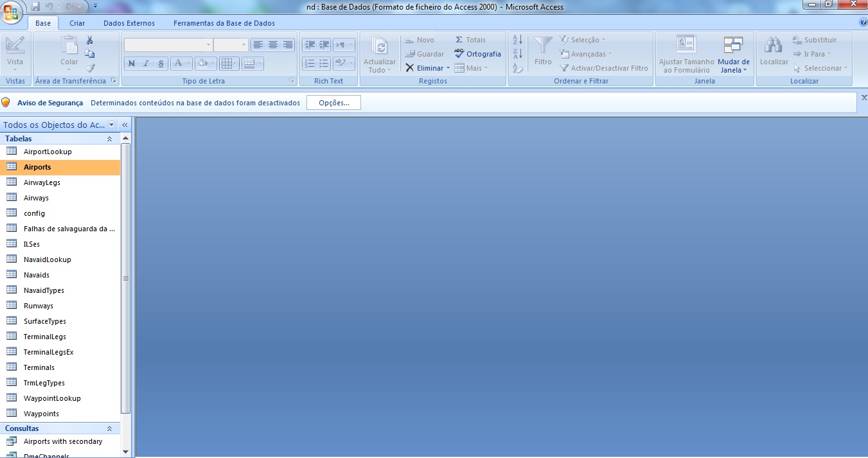Select the Runways table

click(39, 306)
